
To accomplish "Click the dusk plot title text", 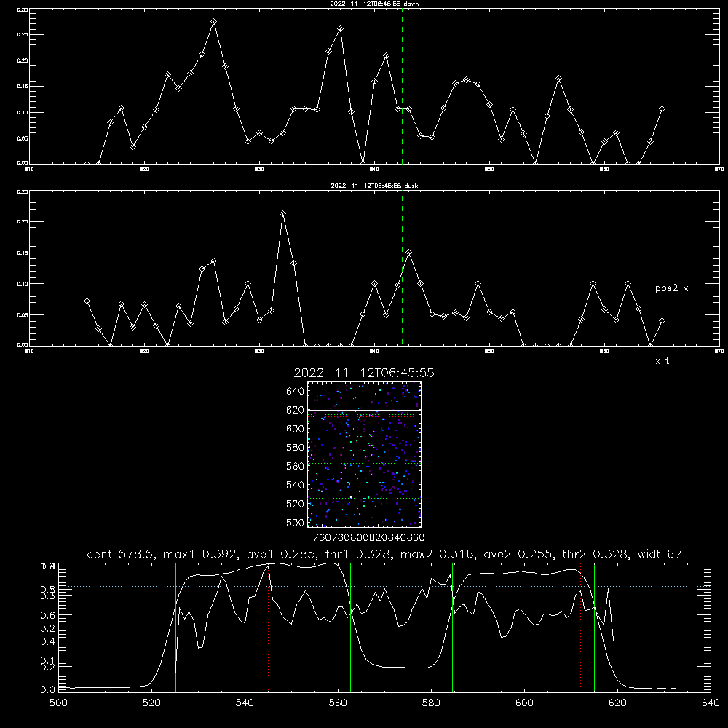I will [374, 186].
